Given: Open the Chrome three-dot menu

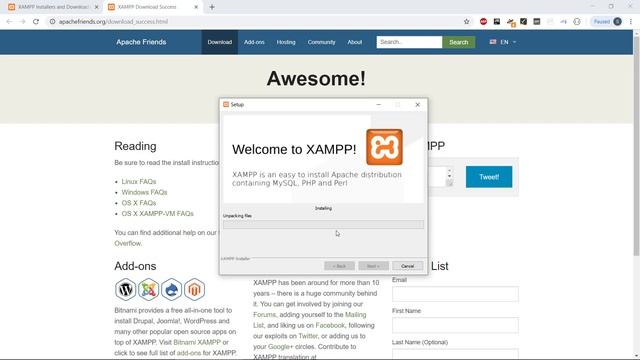Looking at the screenshot, I should point(631,22).
